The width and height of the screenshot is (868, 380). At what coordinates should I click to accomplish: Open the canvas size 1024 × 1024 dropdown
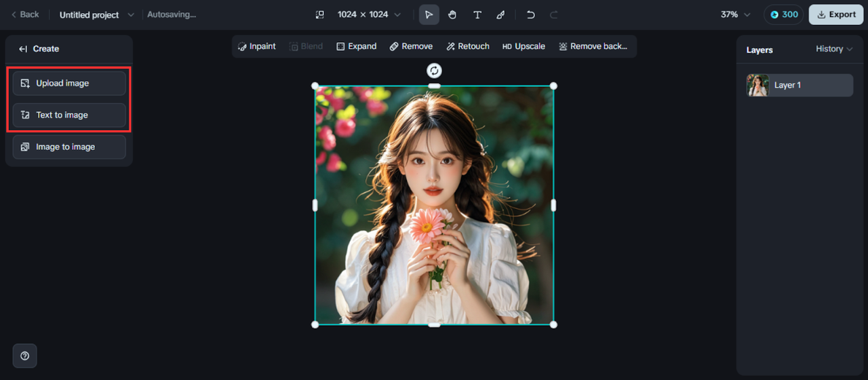point(368,15)
